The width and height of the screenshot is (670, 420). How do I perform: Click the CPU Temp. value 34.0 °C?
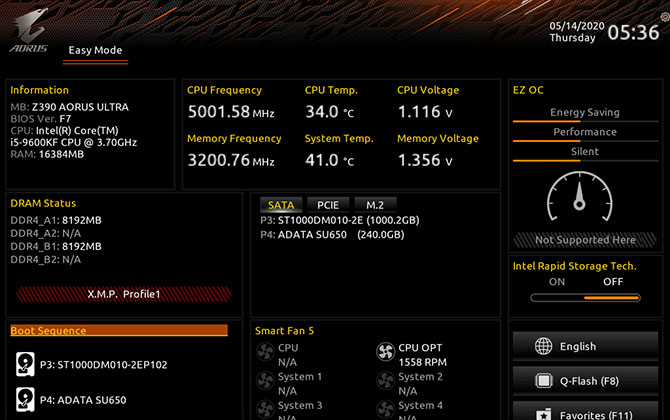pyautogui.click(x=329, y=112)
